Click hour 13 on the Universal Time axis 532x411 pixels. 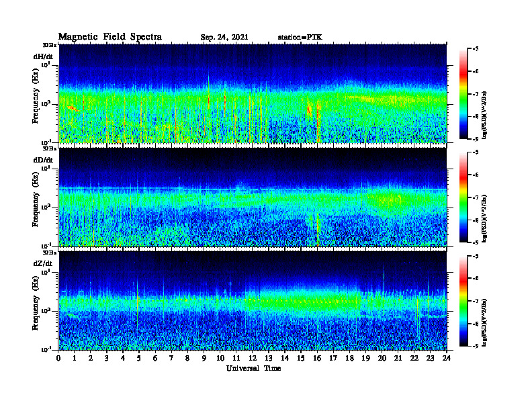tap(269, 359)
